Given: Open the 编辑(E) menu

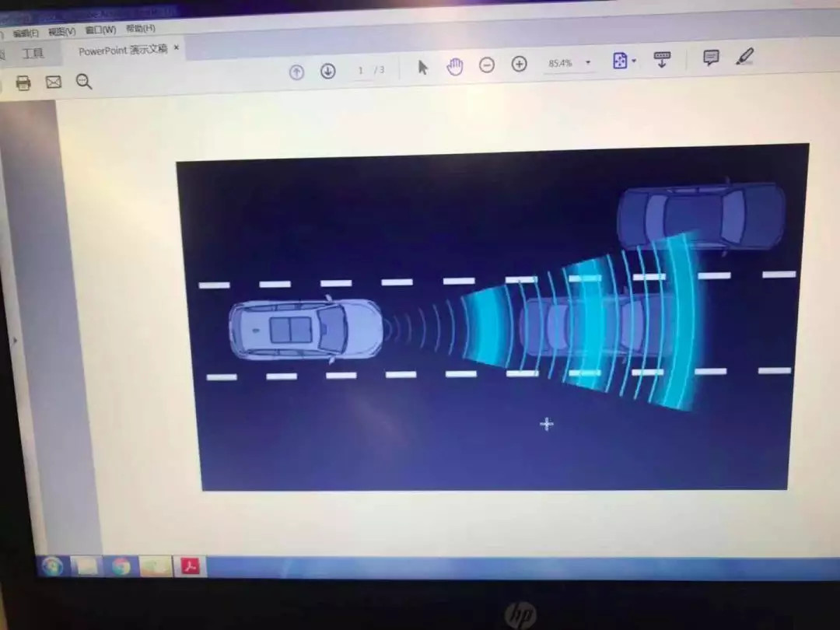Looking at the screenshot, I should [26, 33].
